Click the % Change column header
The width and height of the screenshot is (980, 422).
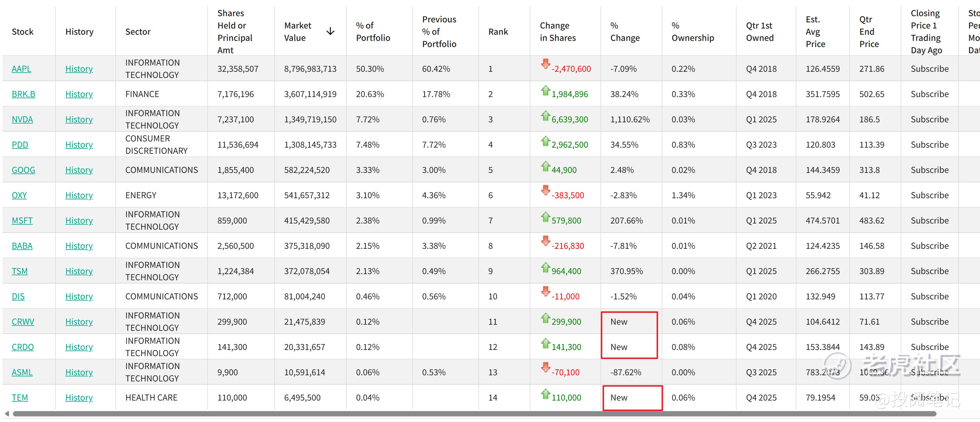625,31
